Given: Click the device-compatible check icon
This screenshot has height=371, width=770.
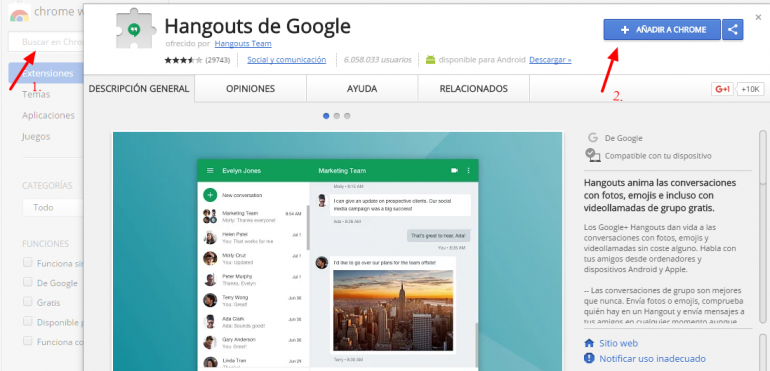Looking at the screenshot, I should coord(593,155).
